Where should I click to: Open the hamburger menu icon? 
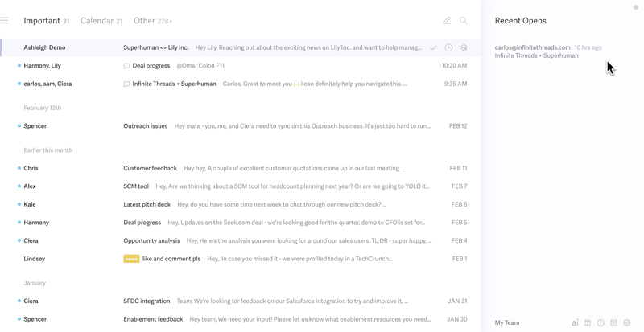click(4, 21)
